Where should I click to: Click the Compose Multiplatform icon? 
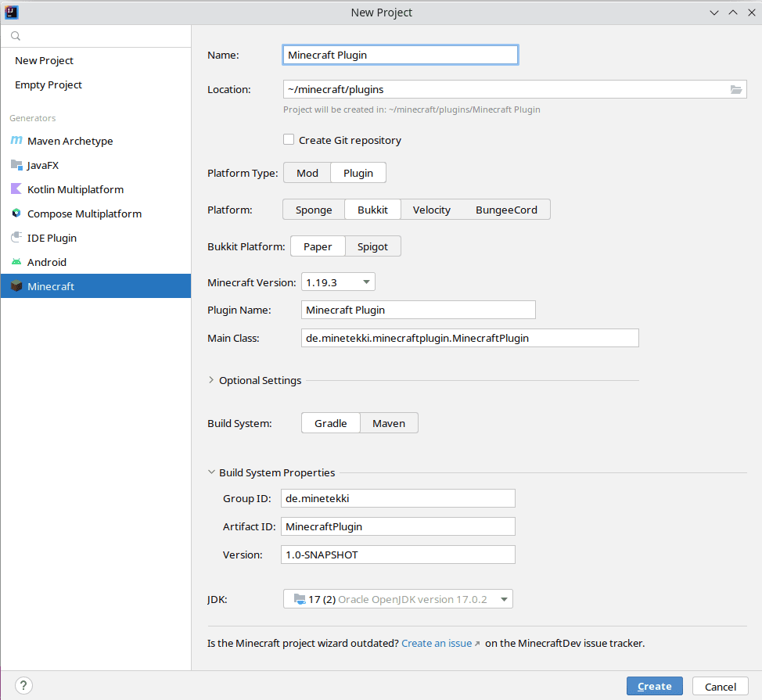(16, 214)
